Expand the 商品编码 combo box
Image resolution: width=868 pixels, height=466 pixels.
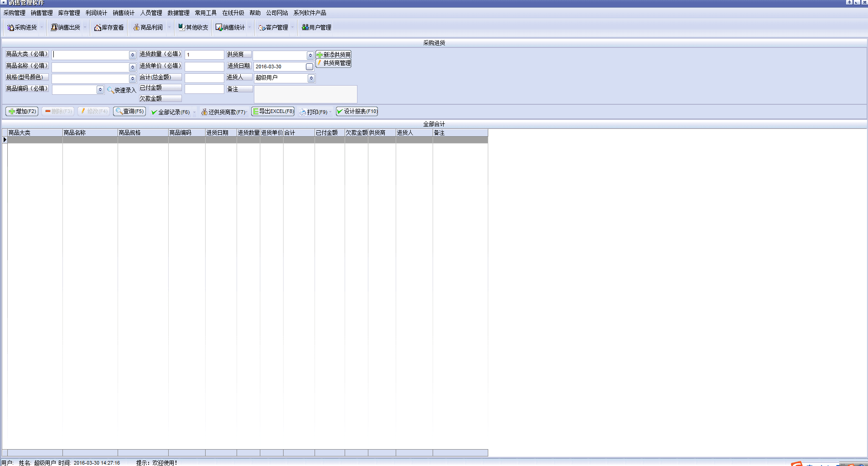pos(100,90)
